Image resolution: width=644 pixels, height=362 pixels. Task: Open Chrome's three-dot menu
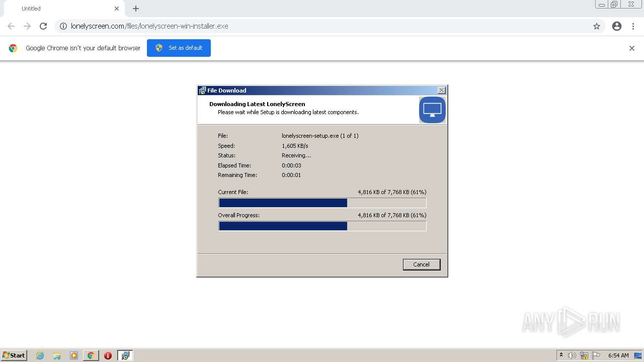click(633, 26)
